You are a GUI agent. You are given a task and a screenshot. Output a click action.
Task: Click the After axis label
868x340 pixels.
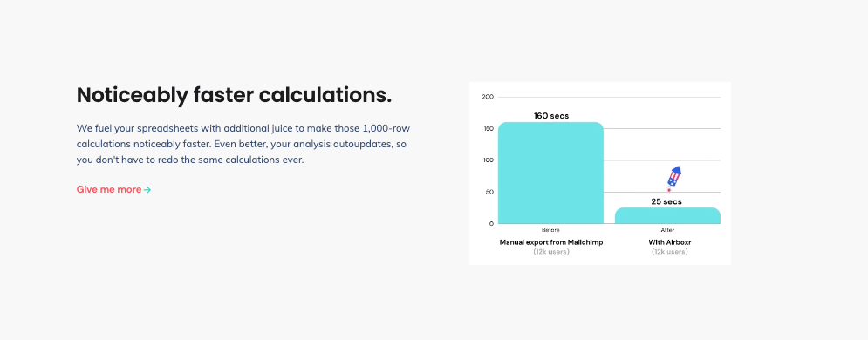coord(667,230)
